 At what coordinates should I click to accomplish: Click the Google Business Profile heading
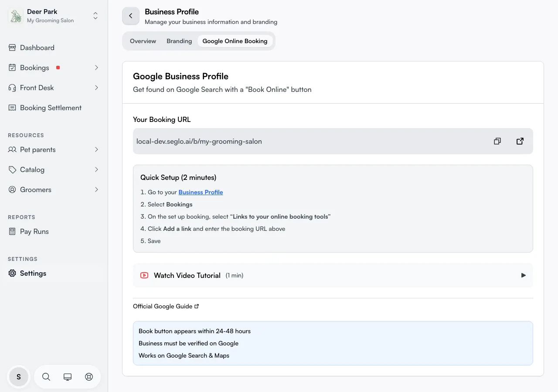(x=180, y=76)
